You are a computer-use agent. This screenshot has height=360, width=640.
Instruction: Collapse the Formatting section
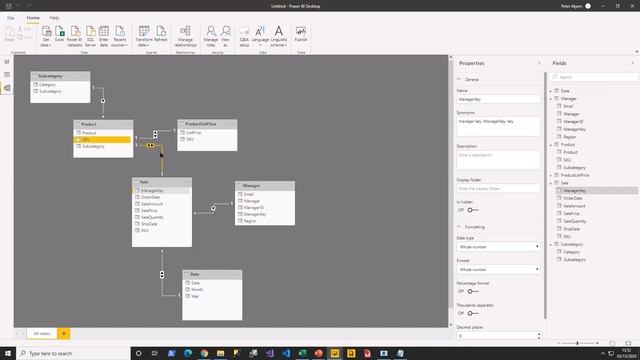pyautogui.click(x=459, y=227)
